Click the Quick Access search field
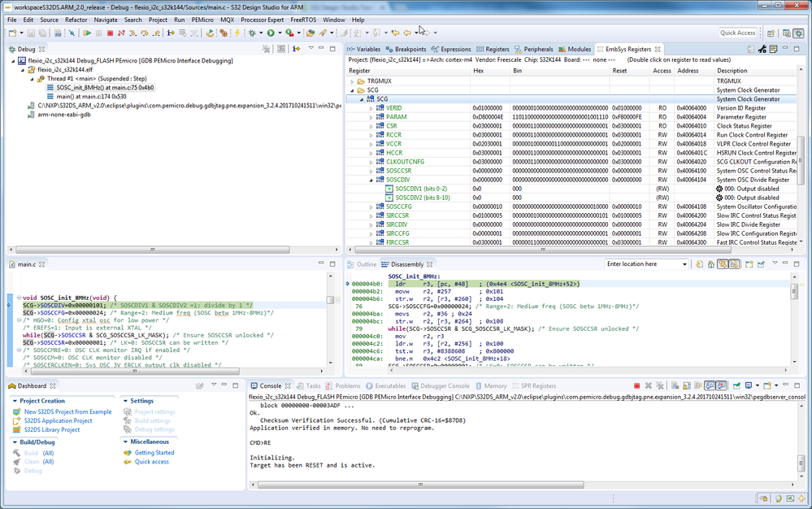The image size is (812, 509). (x=738, y=33)
